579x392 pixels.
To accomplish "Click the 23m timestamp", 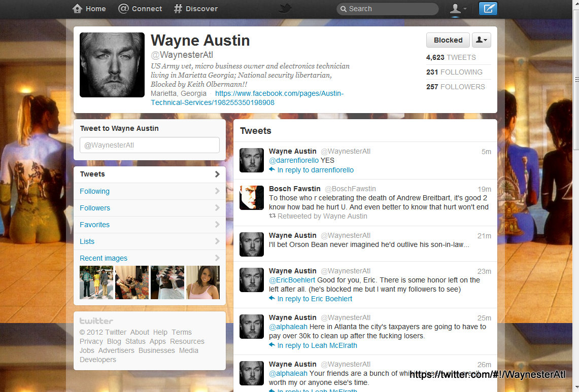I will coord(484,271).
